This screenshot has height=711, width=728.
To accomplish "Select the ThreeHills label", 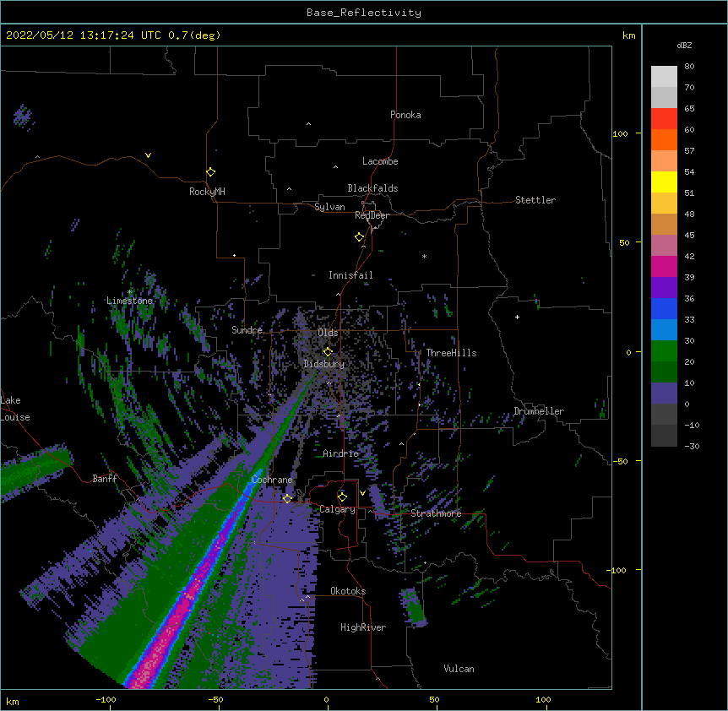I will coord(451,353).
